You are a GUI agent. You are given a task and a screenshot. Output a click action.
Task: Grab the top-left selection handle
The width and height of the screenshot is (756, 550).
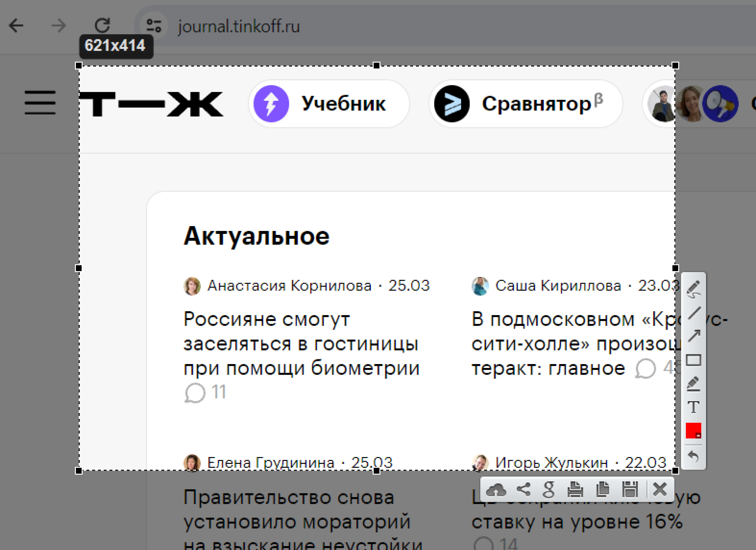(79, 66)
